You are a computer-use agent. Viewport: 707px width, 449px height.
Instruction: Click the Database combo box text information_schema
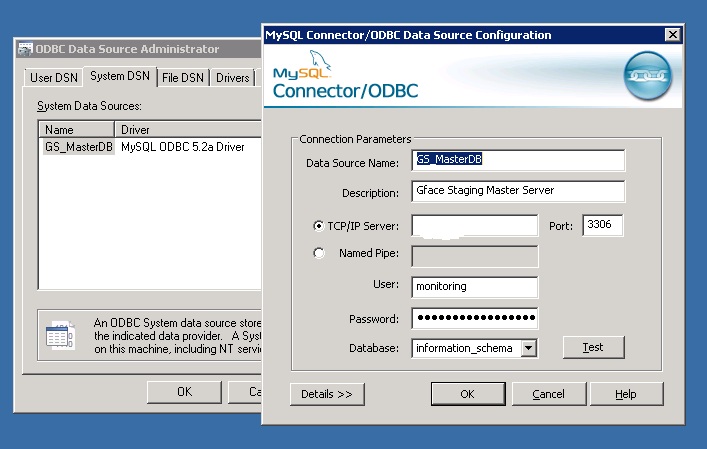pyautogui.click(x=466, y=348)
